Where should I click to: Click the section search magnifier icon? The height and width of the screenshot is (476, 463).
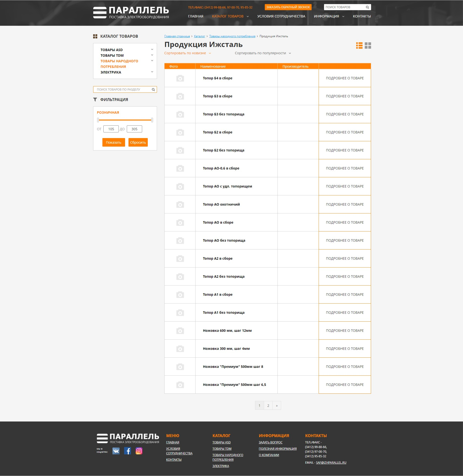tap(153, 90)
